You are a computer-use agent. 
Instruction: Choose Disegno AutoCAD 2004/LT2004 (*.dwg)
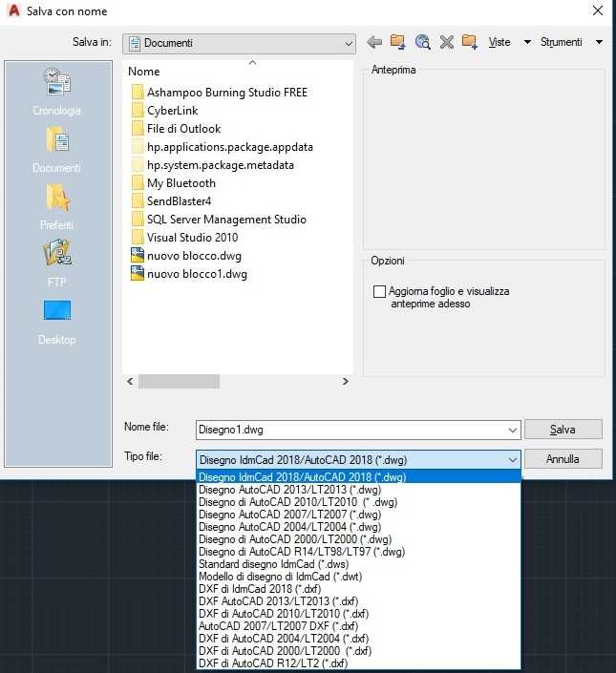pos(358,527)
